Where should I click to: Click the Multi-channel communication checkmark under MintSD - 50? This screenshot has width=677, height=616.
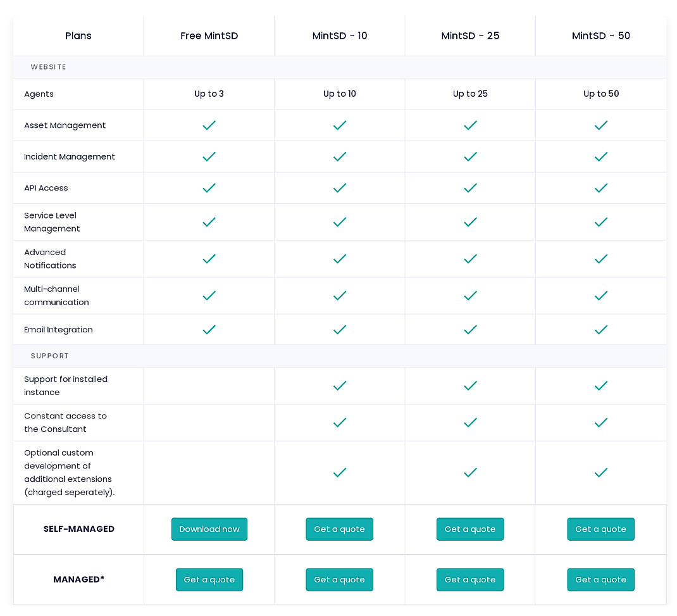coord(600,295)
